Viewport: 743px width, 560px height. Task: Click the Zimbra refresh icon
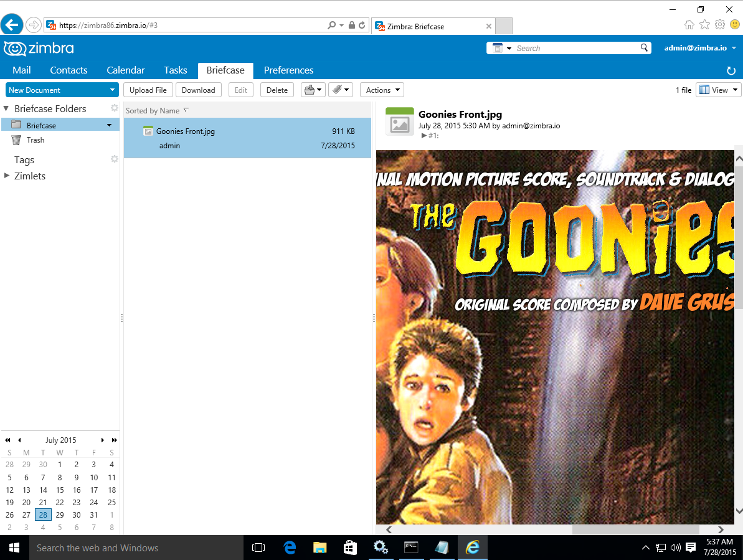click(x=731, y=70)
